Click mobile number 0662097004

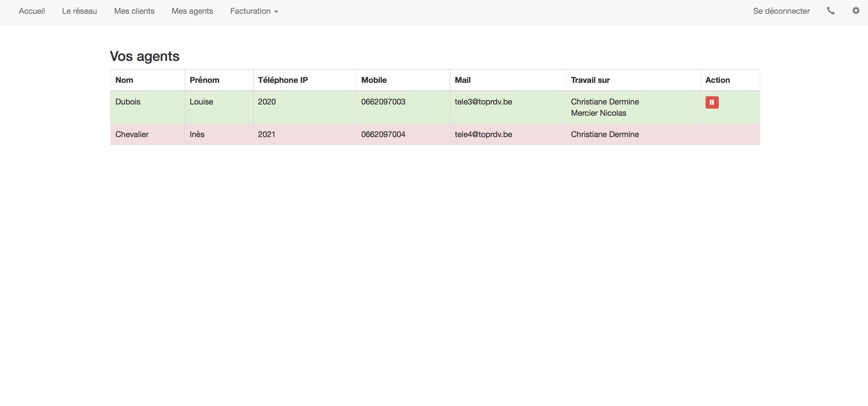pos(383,134)
